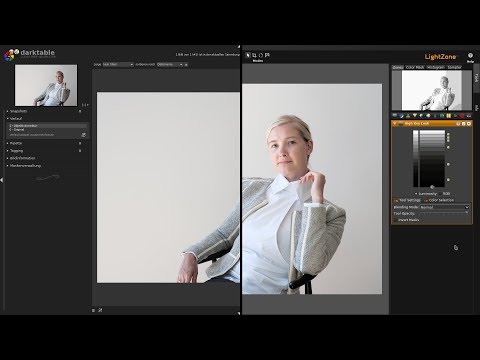Viewport: 480px width, 360px height.
Task: Click the Palette module reset icon
Action: [x=80, y=143]
